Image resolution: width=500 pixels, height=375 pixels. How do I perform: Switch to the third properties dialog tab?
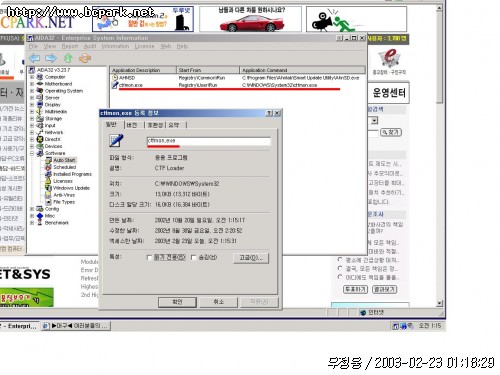[155, 125]
